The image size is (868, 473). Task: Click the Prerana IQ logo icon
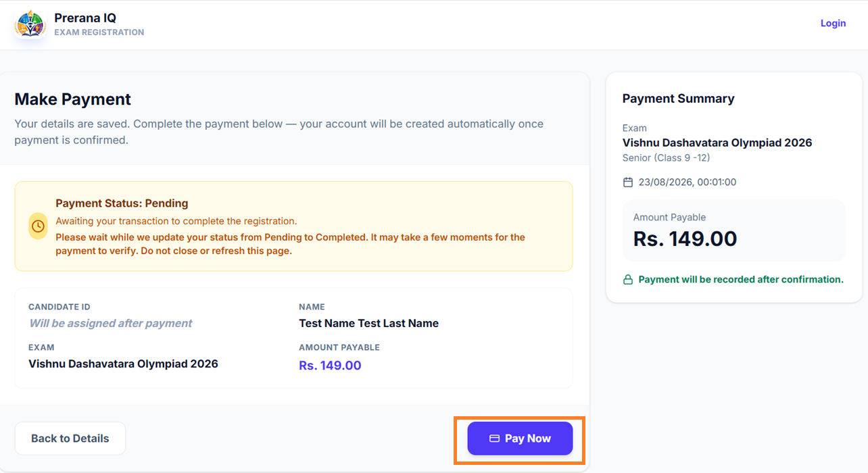(x=30, y=24)
